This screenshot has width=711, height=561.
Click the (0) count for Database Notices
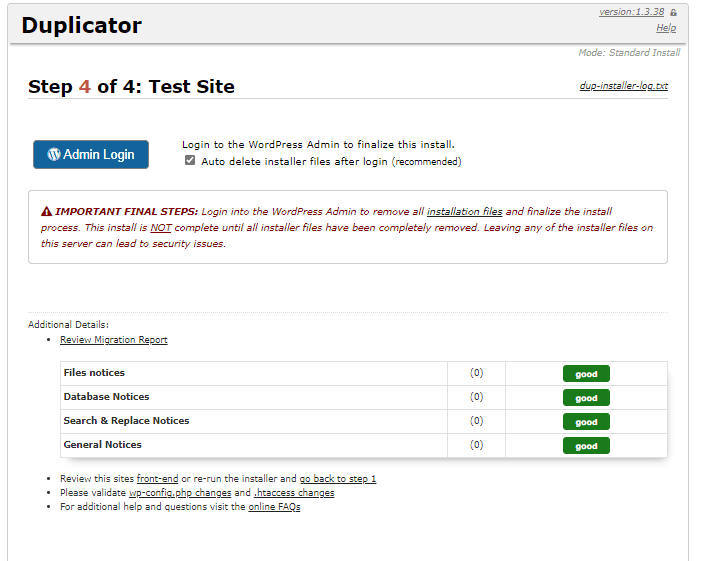(477, 397)
